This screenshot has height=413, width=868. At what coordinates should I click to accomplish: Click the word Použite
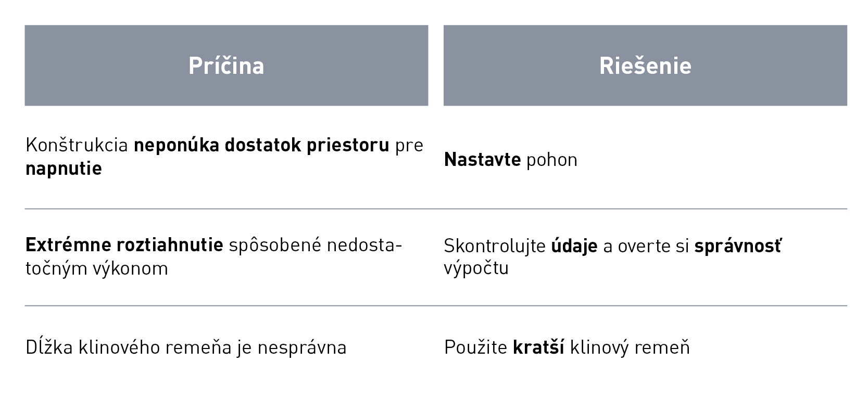pyautogui.click(x=475, y=347)
